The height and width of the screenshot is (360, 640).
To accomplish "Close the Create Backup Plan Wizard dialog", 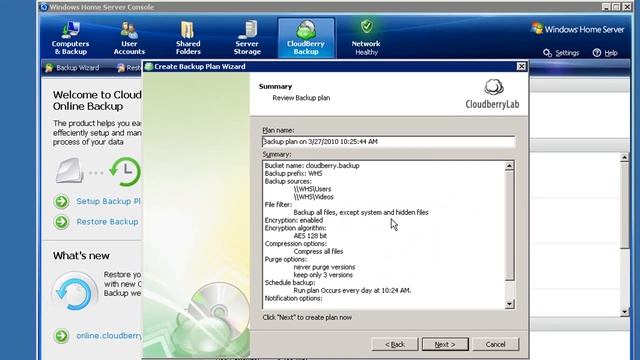I will (x=521, y=66).
